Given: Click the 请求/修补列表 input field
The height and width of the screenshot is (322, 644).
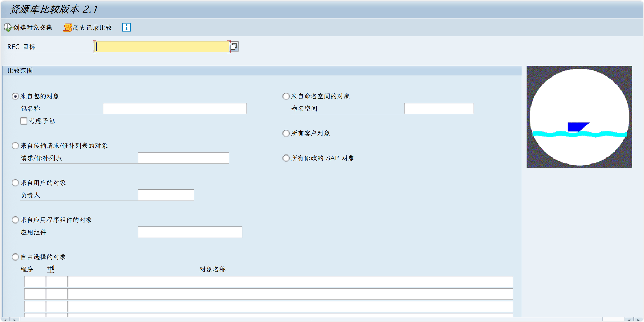Looking at the screenshot, I should point(183,158).
